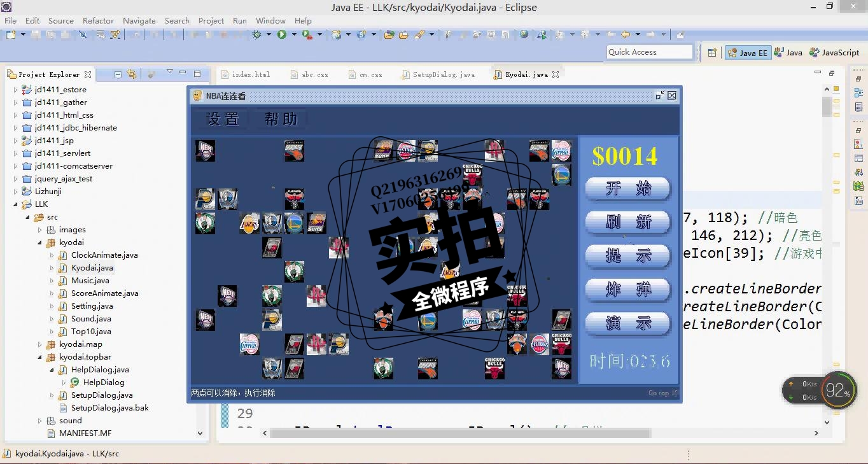Click the launch-on-server icon beside globe
The width and height of the screenshot is (868, 464).
click(x=542, y=34)
